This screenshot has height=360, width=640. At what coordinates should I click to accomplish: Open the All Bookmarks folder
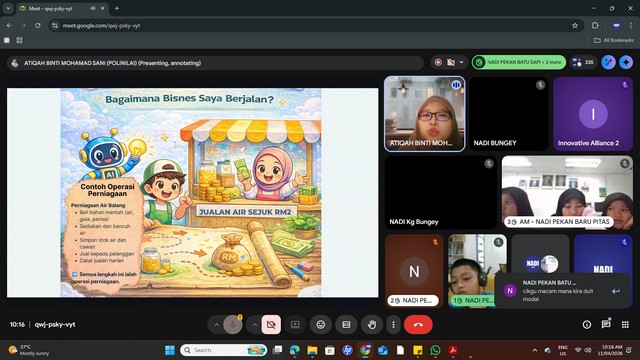tap(614, 40)
